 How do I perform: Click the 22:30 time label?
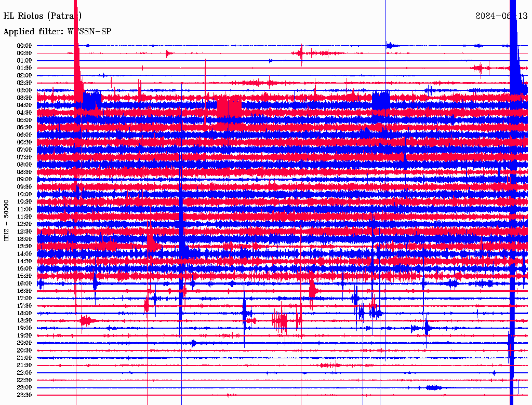click(24, 380)
